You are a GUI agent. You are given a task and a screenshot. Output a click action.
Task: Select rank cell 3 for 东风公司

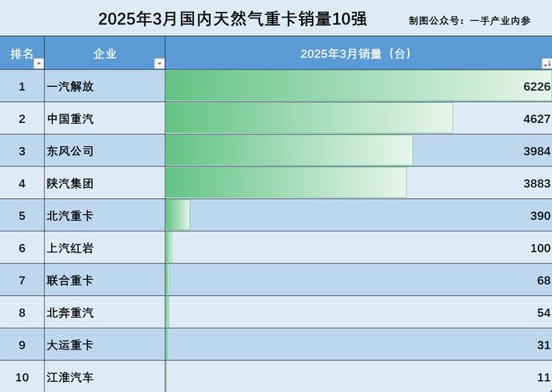23,151
